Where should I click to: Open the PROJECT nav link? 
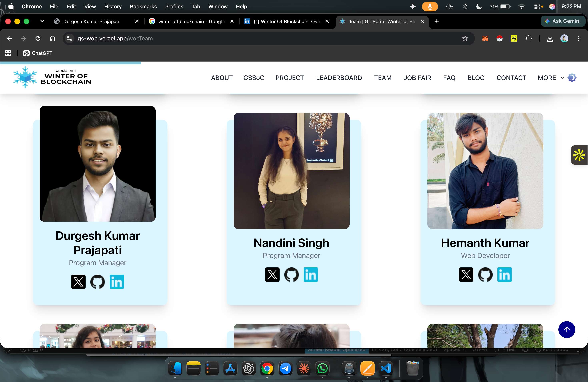[x=290, y=78]
